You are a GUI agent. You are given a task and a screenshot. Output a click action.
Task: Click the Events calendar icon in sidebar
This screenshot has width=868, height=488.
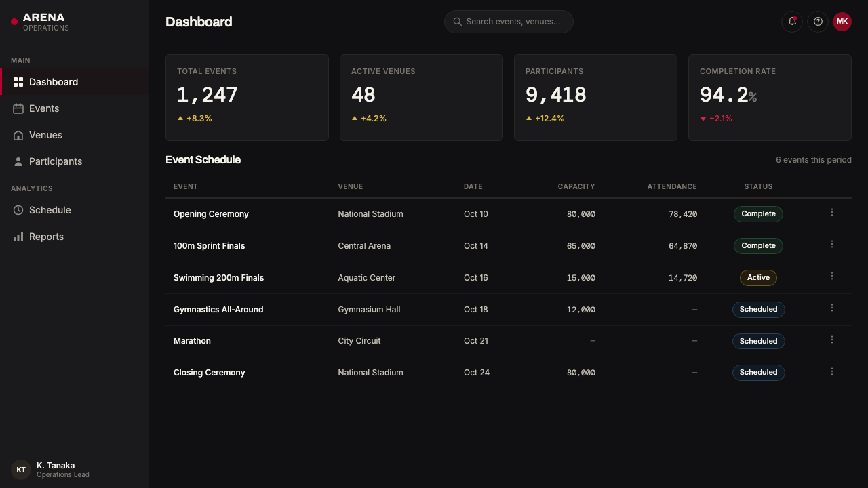pyautogui.click(x=18, y=108)
